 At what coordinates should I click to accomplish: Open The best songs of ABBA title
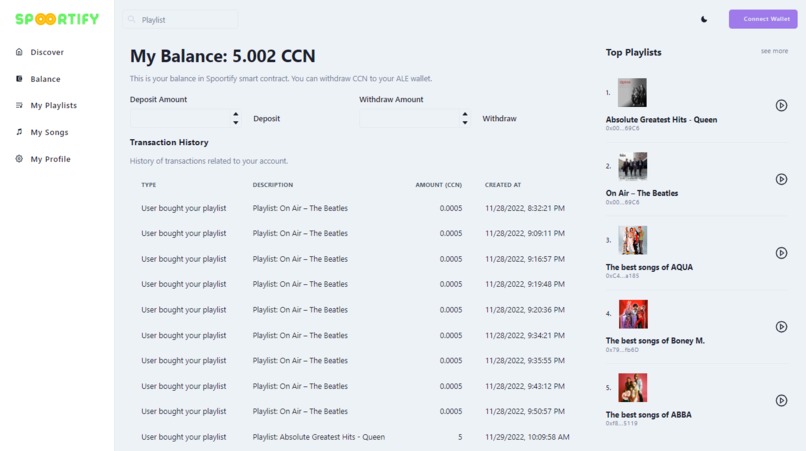click(x=648, y=414)
